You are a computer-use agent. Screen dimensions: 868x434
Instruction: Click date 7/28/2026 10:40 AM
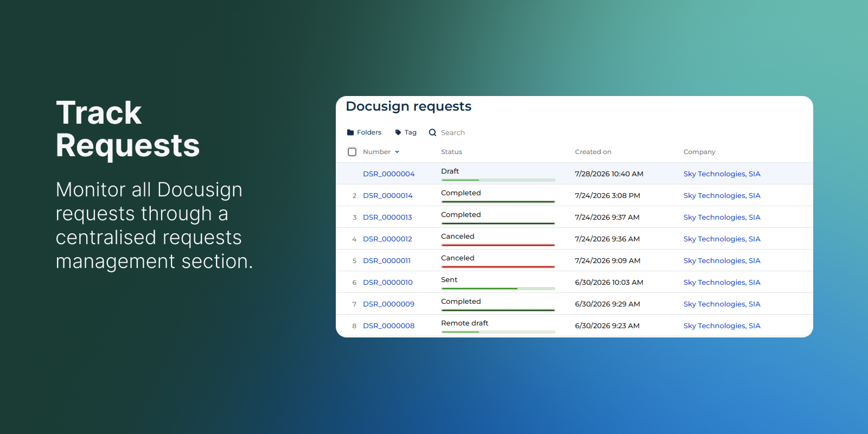tap(609, 174)
